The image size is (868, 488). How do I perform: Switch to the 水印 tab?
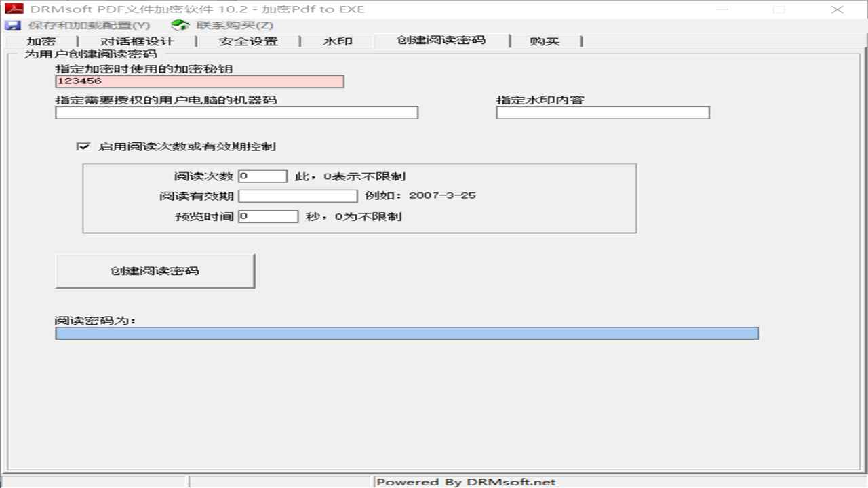tap(337, 41)
